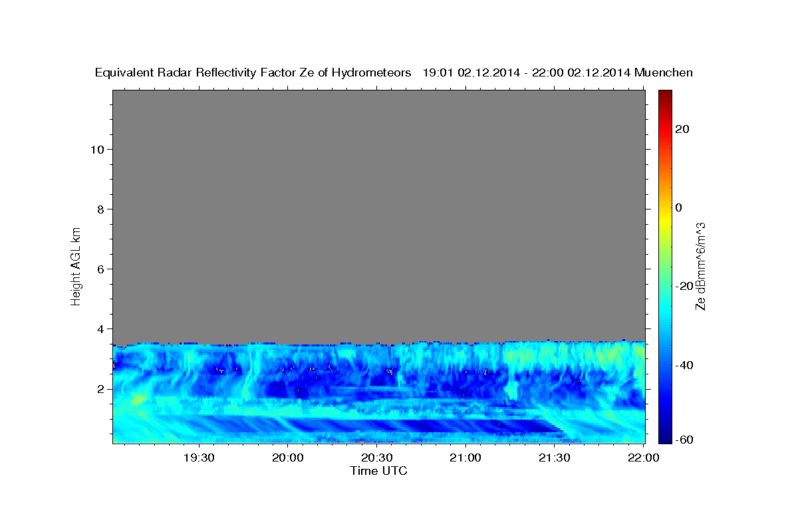Click the height tick label 8
Image resolution: width=798 pixels, height=532 pixels.
pos(101,209)
